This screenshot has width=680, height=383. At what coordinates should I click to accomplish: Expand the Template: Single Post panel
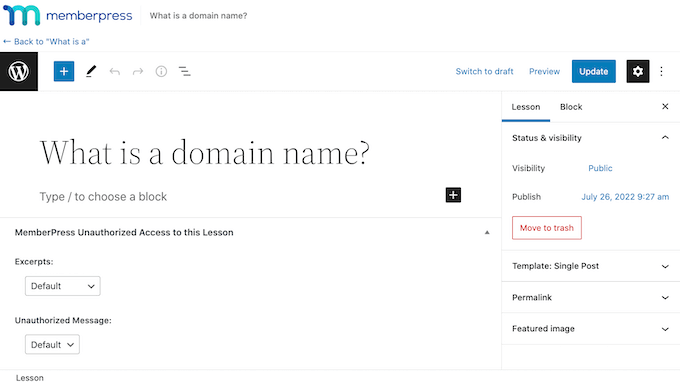591,266
